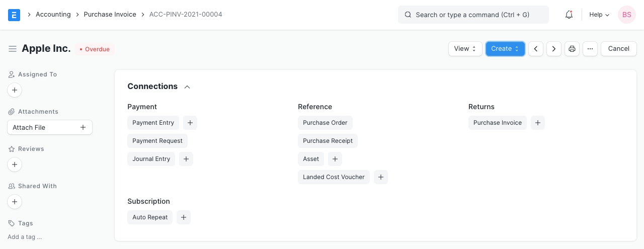The width and height of the screenshot is (644, 249).
Task: Click the Cancel button
Action: click(618, 49)
